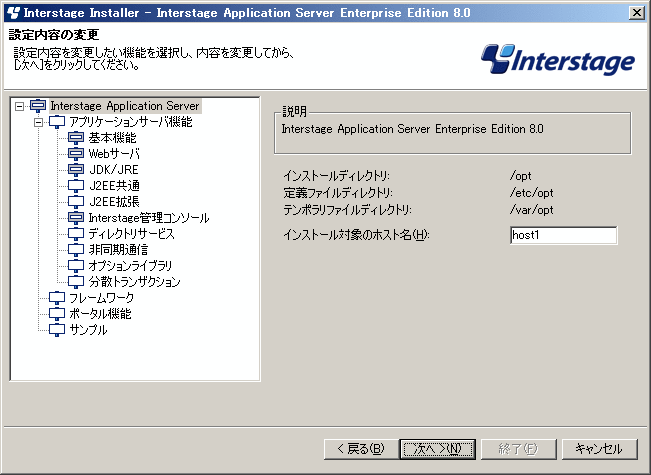Image resolution: width=651 pixels, height=475 pixels.
Task: Click the ポータル機能 feature icon
Action: [57, 314]
